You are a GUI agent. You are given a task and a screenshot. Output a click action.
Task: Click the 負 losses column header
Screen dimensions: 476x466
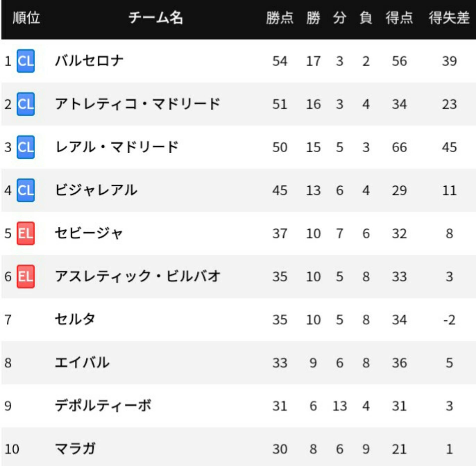[366, 18]
